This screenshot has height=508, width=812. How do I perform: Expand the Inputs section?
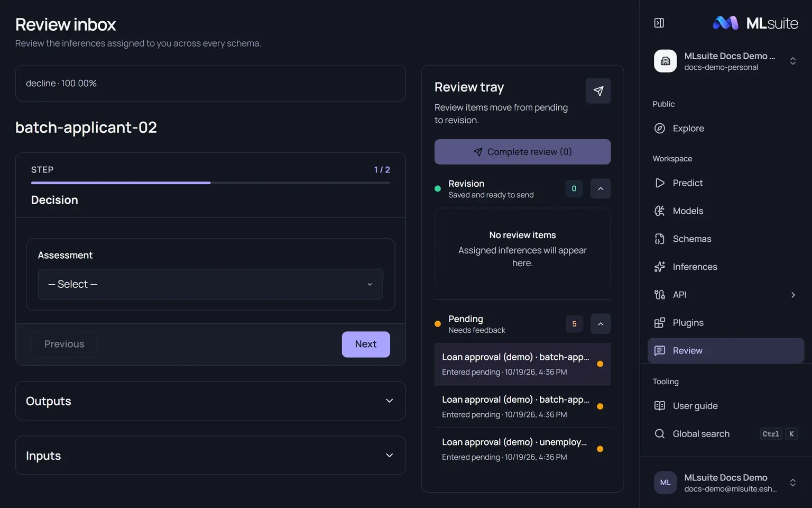[210, 456]
